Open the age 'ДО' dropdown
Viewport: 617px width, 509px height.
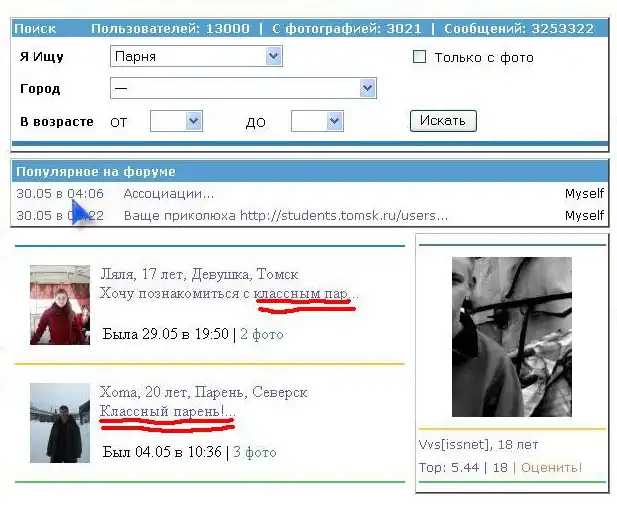click(x=317, y=121)
